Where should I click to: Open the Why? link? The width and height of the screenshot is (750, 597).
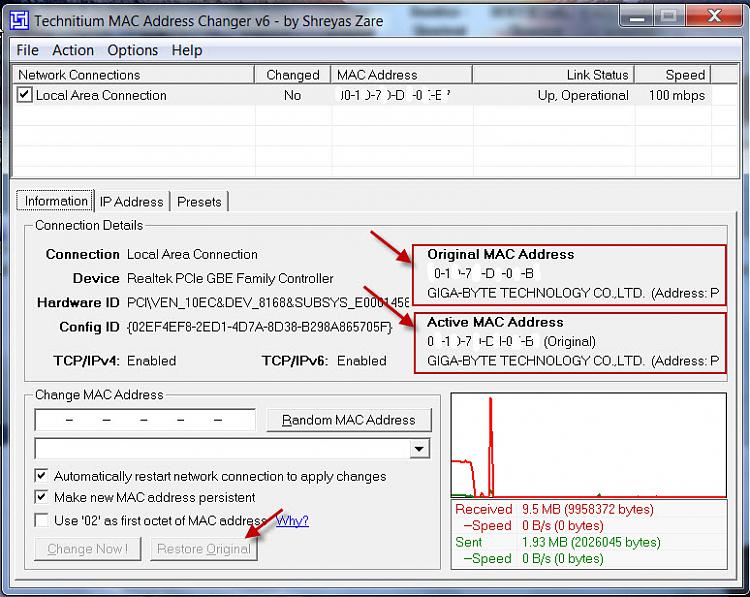292,520
